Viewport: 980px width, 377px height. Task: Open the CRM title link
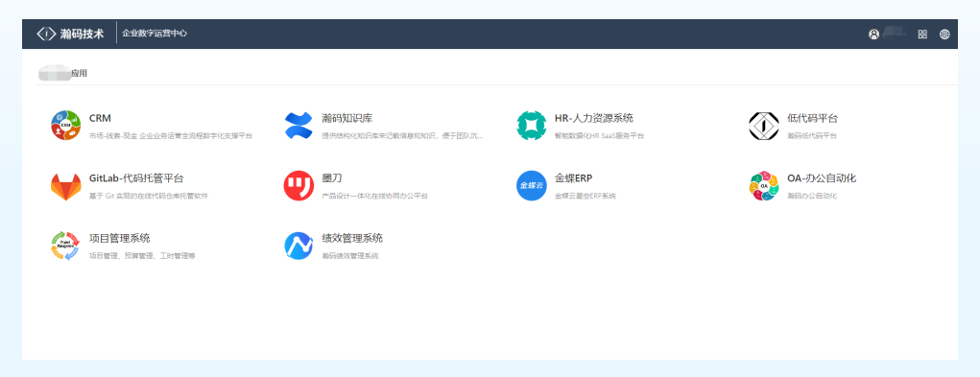100,118
